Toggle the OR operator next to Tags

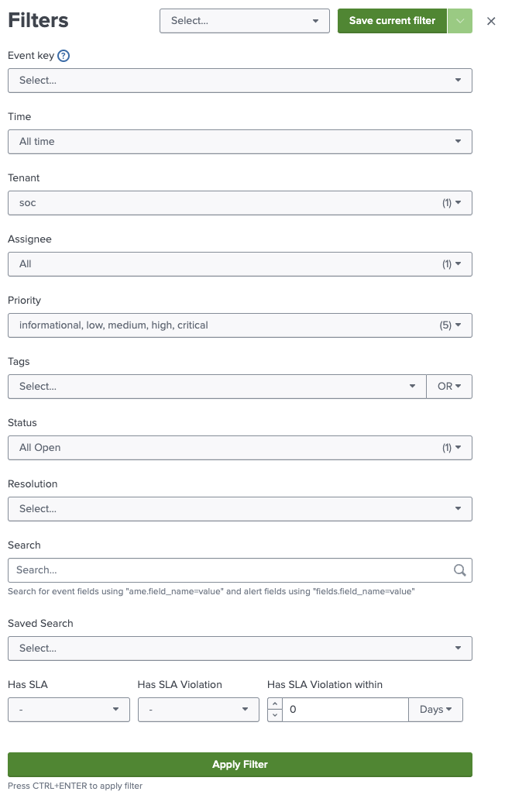coord(449,386)
